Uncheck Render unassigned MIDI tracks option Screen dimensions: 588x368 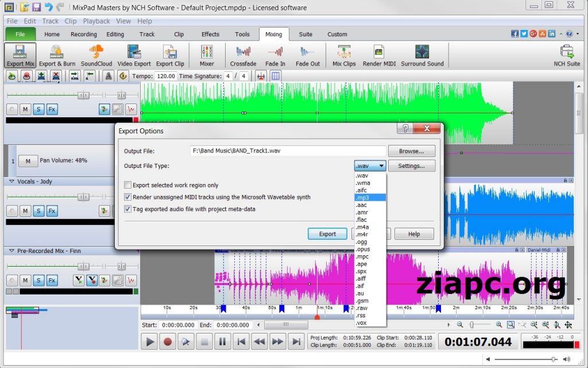tap(127, 197)
